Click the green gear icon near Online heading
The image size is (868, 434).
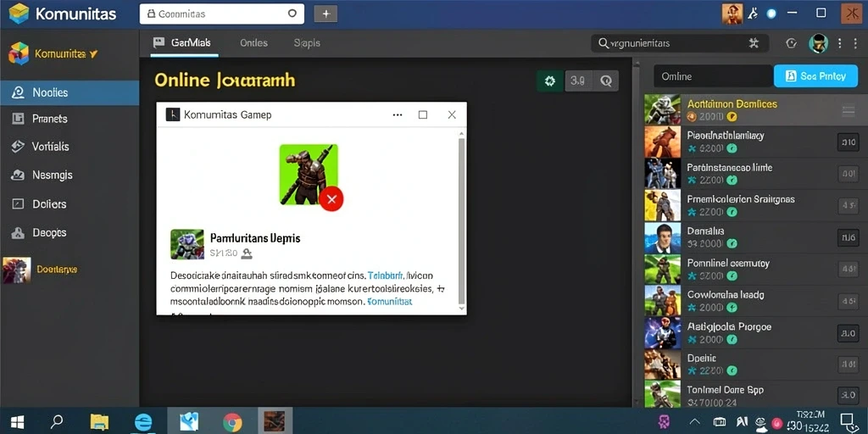[x=549, y=81]
